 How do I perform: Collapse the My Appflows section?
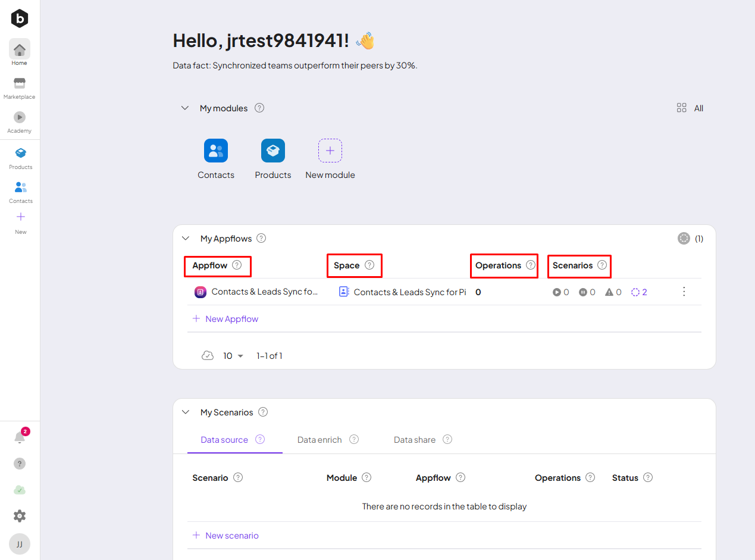pos(186,239)
